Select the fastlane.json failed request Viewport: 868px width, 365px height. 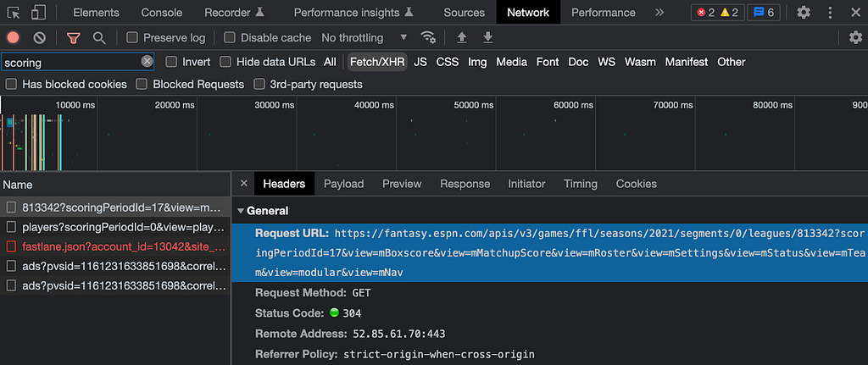click(115, 246)
